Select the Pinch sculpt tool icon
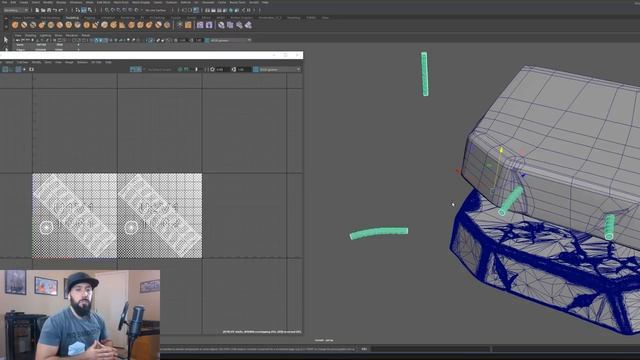The image size is (640, 360). tap(51, 25)
